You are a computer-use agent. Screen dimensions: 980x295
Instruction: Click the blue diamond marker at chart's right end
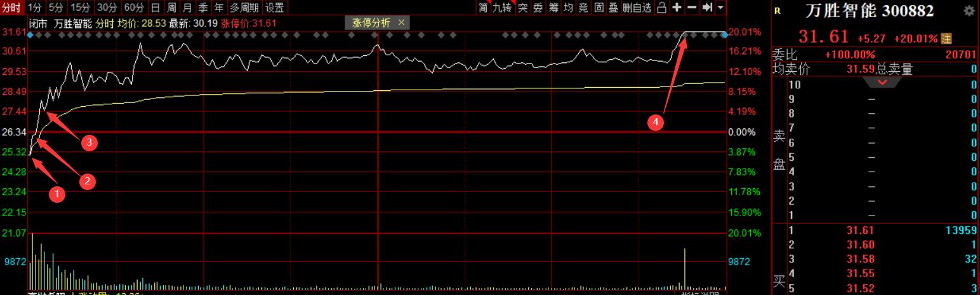[x=724, y=35]
